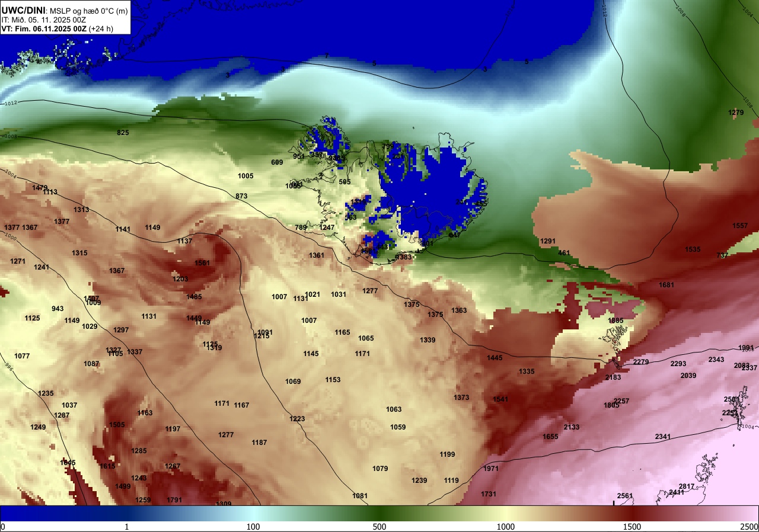Click the 1153 height value
759x532 pixels.
click(x=333, y=380)
